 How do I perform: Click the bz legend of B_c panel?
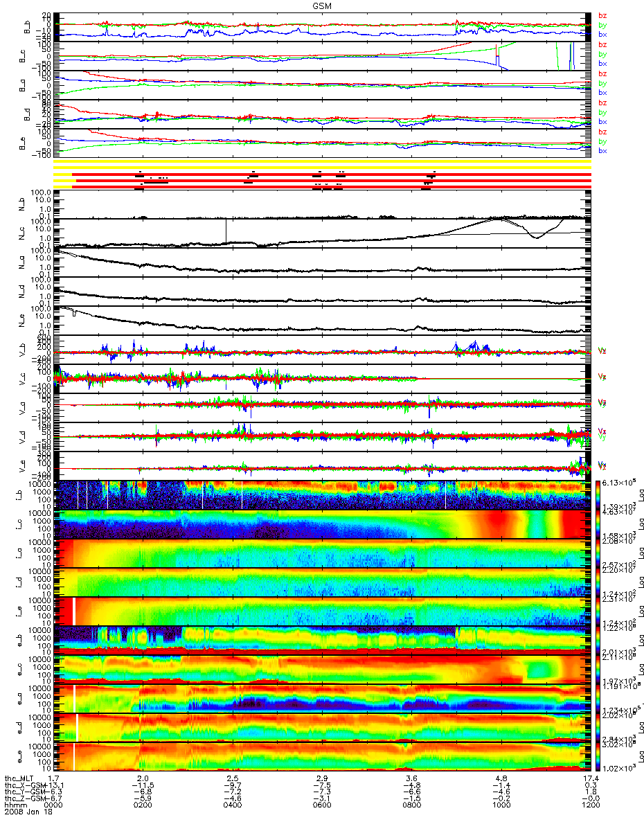pos(602,44)
